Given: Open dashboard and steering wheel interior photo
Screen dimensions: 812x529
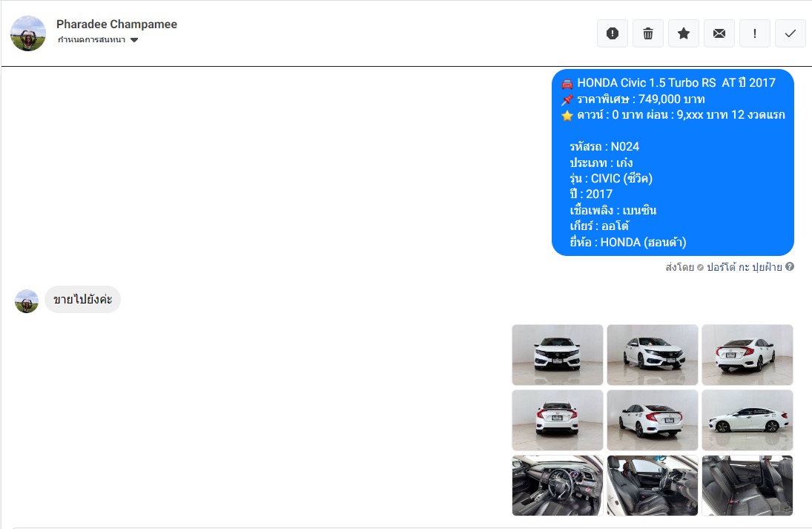Looking at the screenshot, I should [558, 485].
